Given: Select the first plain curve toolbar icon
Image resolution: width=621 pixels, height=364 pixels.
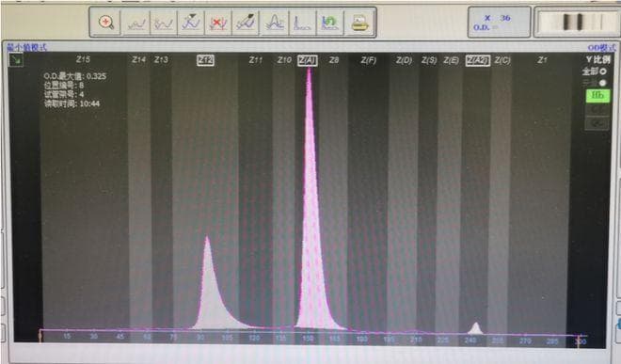Looking at the screenshot, I should coord(136,23).
